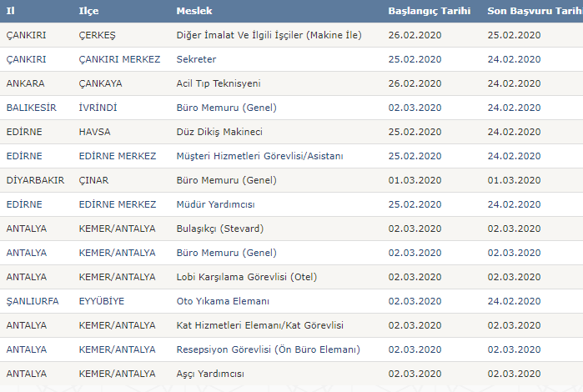This screenshot has width=583, height=392.
Task: Click the Meslek column header
Action: click(193, 11)
